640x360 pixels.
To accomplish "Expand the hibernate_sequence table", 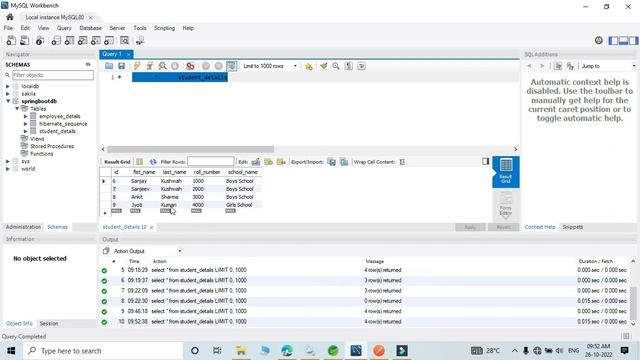I will [x=26, y=123].
